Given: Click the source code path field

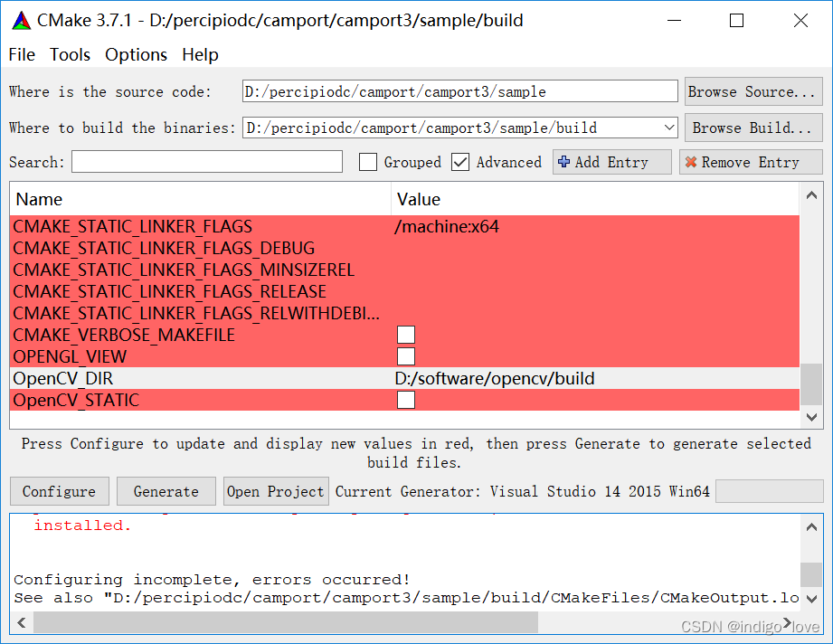Looking at the screenshot, I should (x=460, y=91).
